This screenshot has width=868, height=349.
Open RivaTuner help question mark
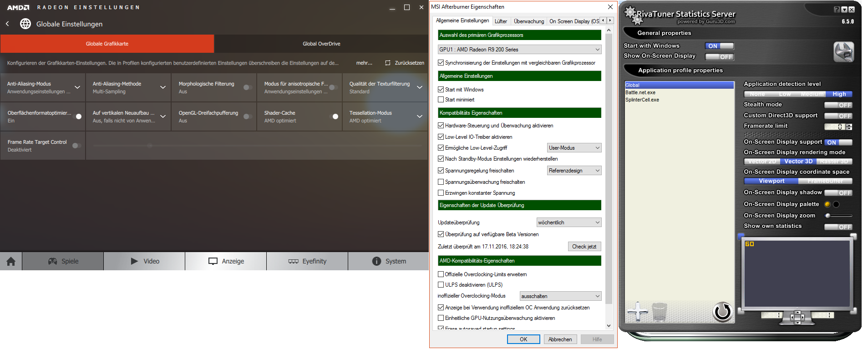point(837,10)
